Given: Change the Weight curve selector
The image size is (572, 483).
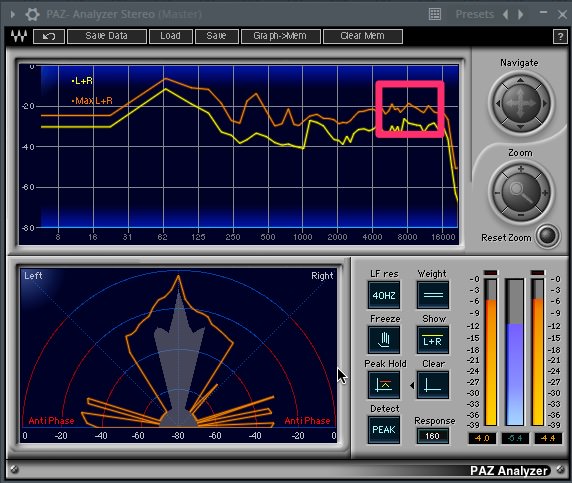Looking at the screenshot, I should (433, 295).
